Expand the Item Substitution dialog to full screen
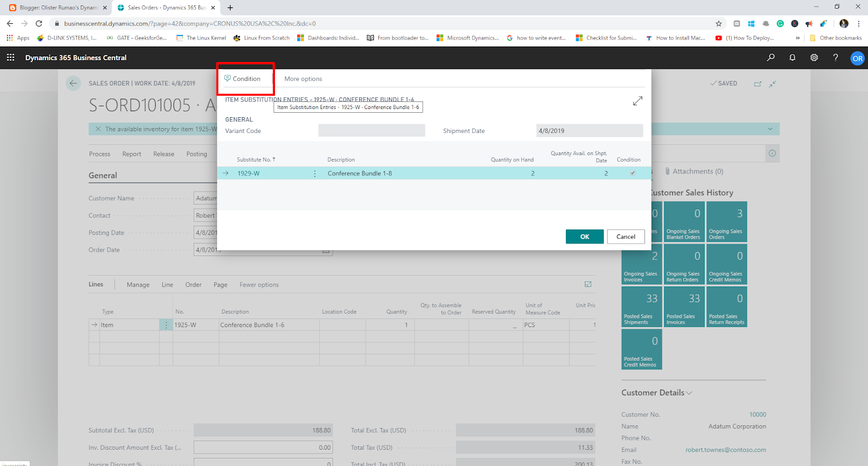Image resolution: width=868 pixels, height=466 pixels. (x=637, y=101)
